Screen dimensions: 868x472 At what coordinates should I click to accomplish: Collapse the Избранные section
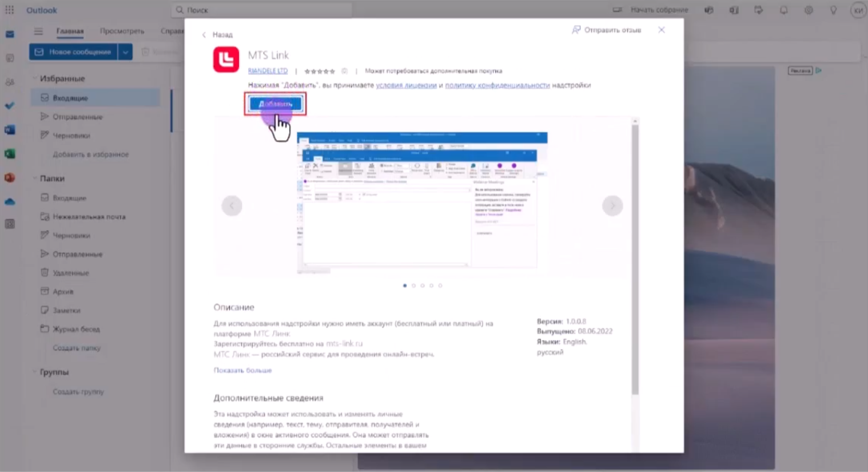click(35, 78)
